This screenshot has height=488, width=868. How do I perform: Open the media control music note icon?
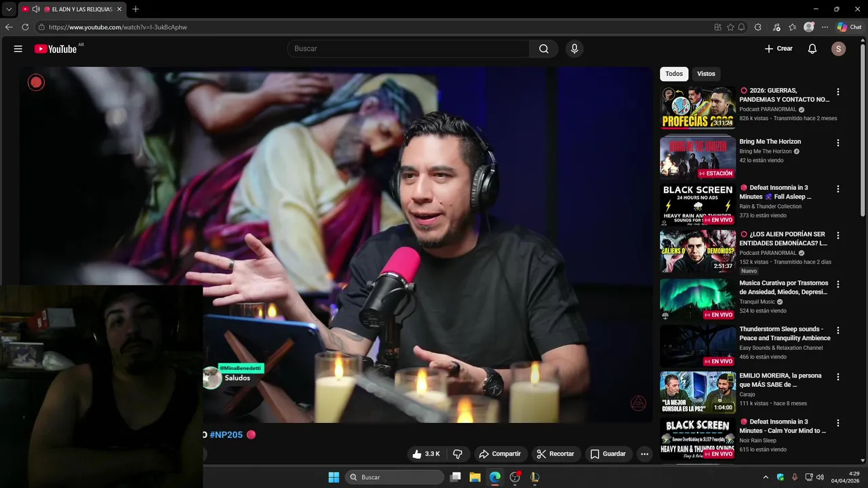(777, 27)
